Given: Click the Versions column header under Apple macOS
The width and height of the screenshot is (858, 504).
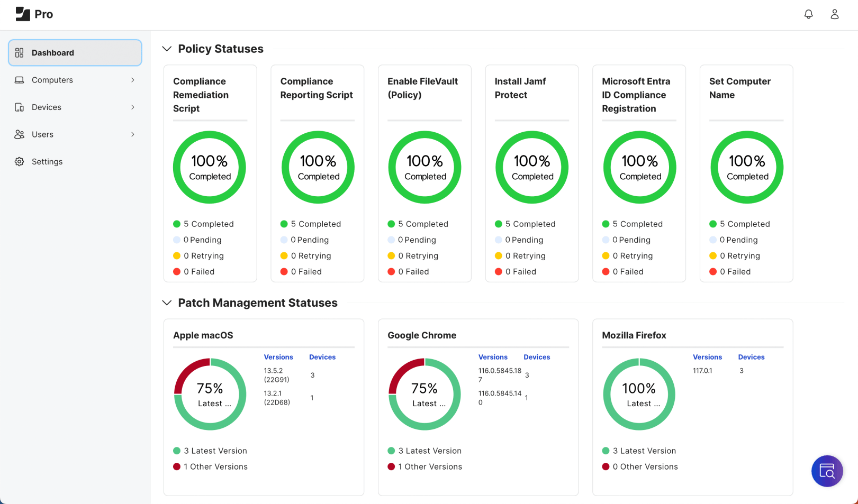Looking at the screenshot, I should (x=278, y=357).
